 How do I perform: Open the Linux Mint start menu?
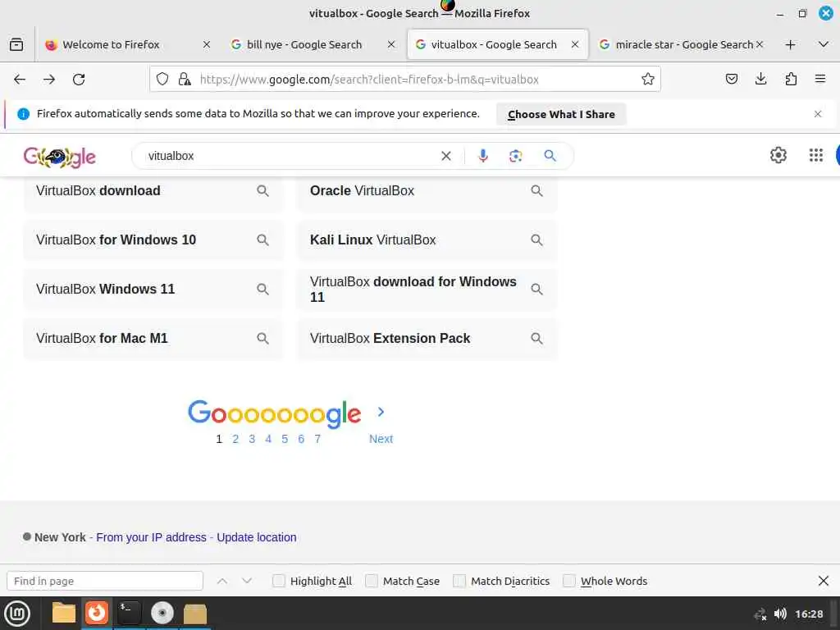click(x=17, y=614)
